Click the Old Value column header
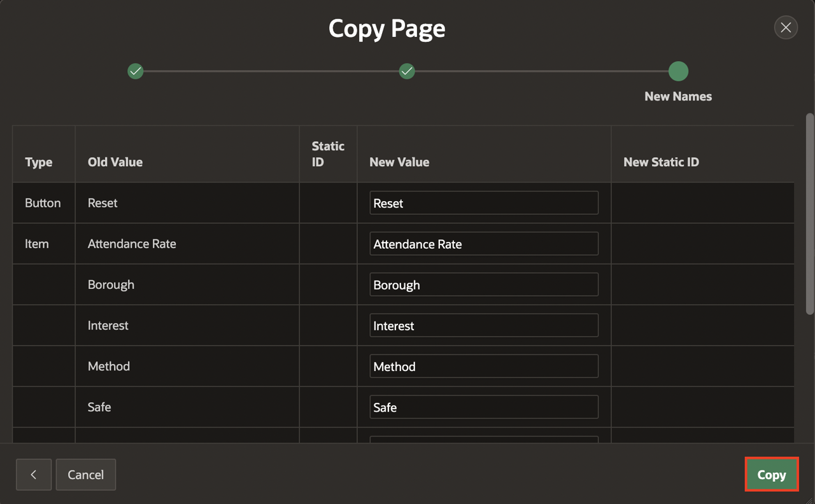Screen dimensions: 815x504 (x=115, y=162)
